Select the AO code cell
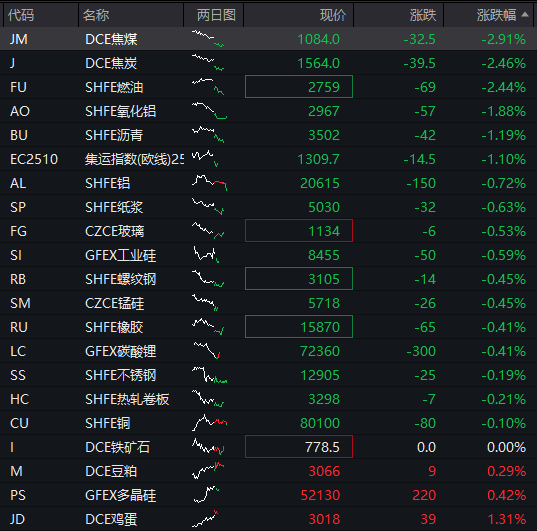This screenshot has height=531, width=537. 20,111
